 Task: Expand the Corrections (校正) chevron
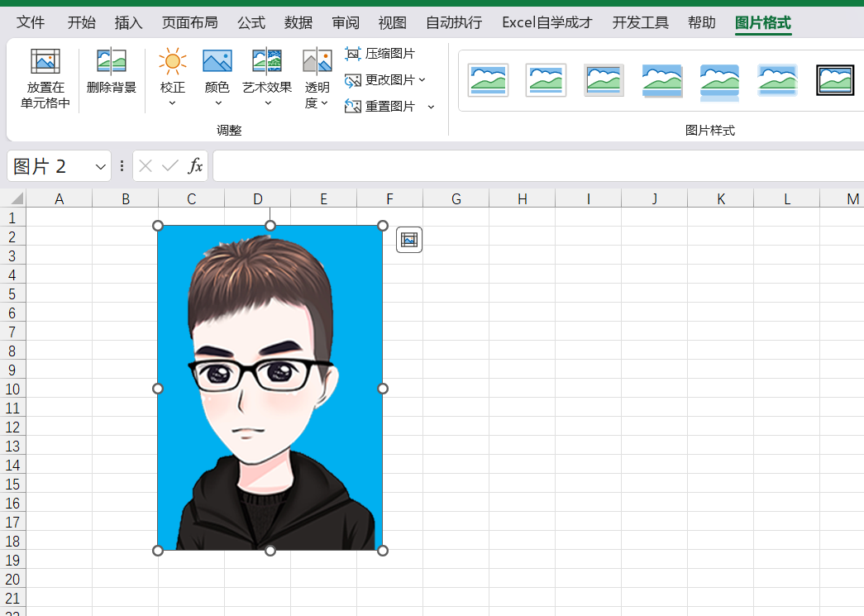pyautogui.click(x=173, y=103)
